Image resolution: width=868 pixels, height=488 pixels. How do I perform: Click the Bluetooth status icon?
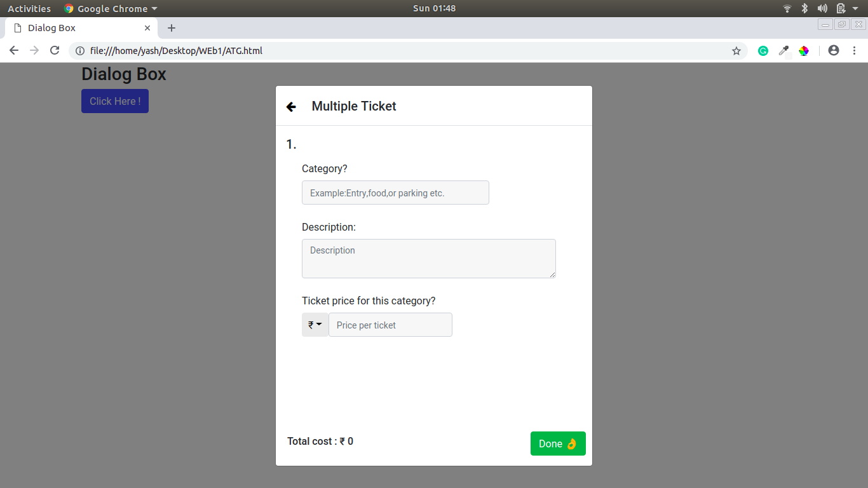804,8
